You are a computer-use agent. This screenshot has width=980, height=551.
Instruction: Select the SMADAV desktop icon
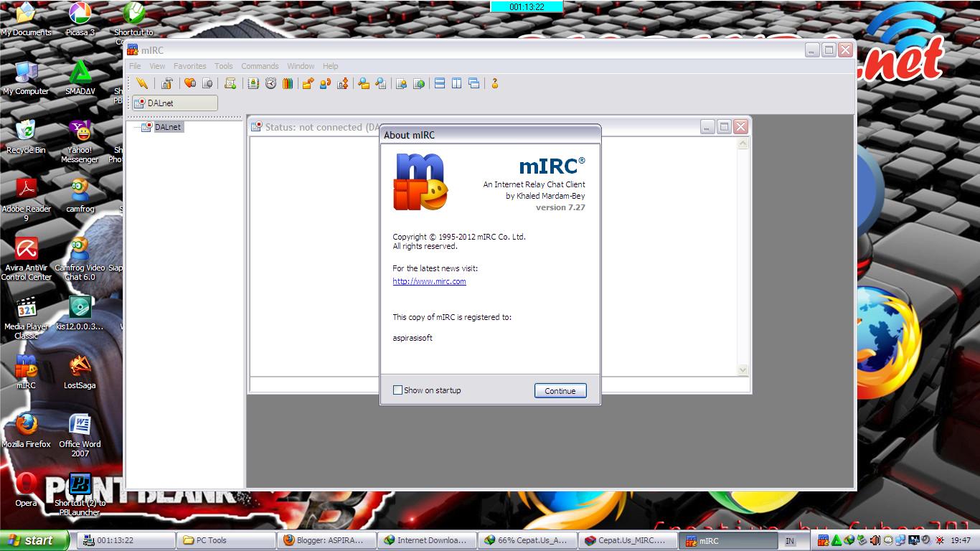click(80, 78)
